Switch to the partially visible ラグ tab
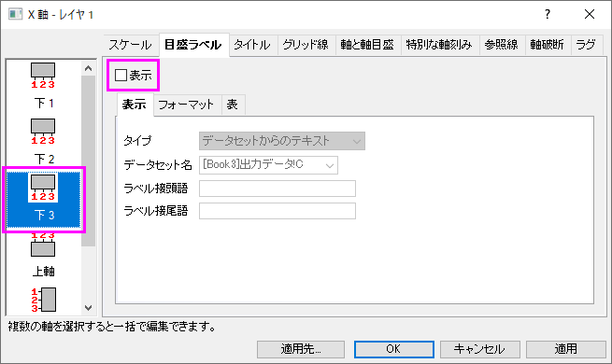Viewport: 612px width, 364px height. tap(587, 45)
